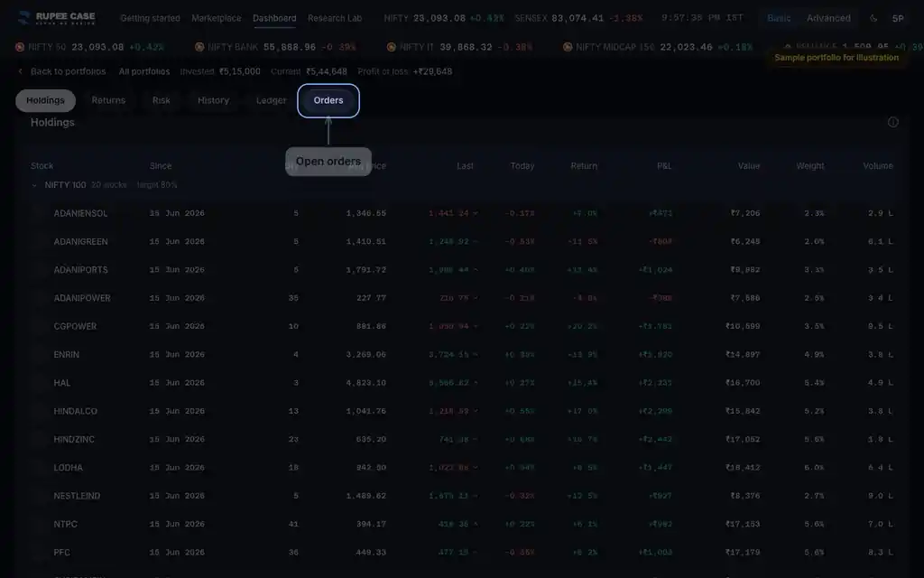Viewport: 924px width, 578px height.
Task: Open the Dashboard nav item
Action: (274, 18)
